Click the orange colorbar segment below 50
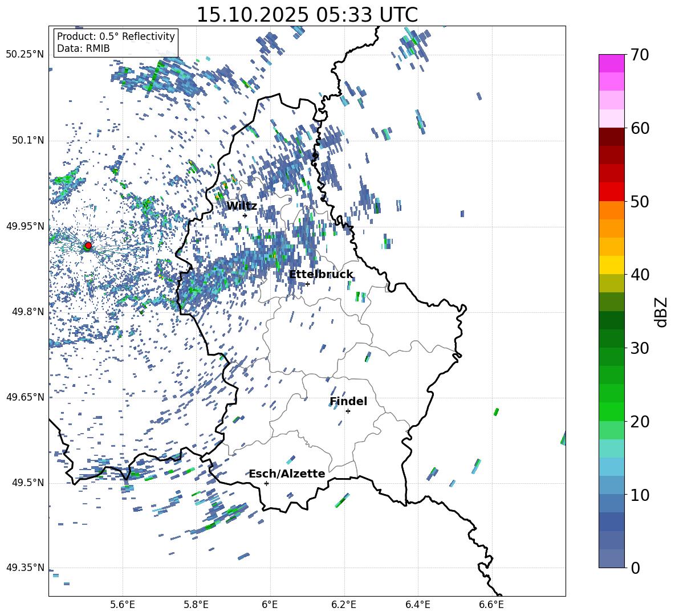Viewport: 675px width, 616px height. [x=612, y=210]
